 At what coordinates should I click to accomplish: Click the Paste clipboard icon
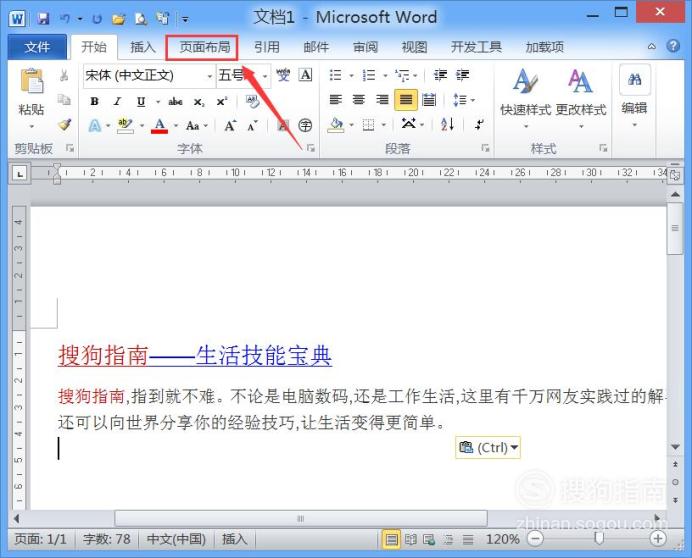pyautogui.click(x=31, y=81)
